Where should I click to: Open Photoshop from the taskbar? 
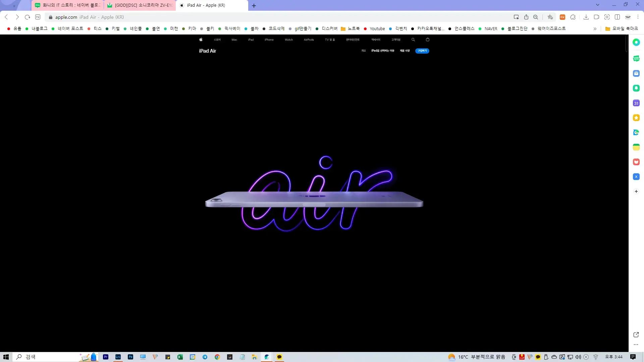click(x=130, y=357)
